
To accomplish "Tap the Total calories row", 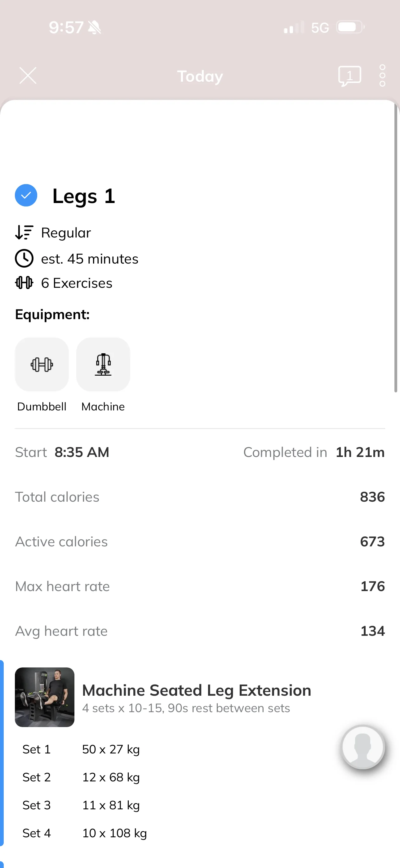I will coord(200,497).
